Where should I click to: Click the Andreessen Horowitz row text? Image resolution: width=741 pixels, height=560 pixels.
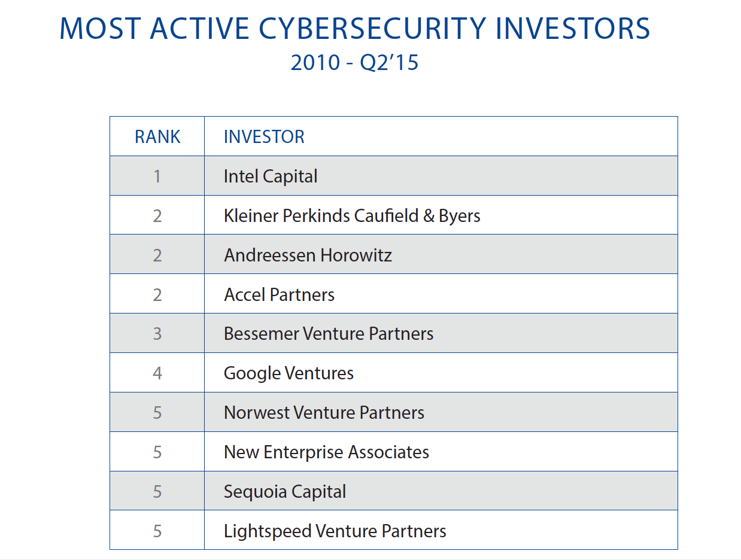pyautogui.click(x=308, y=255)
